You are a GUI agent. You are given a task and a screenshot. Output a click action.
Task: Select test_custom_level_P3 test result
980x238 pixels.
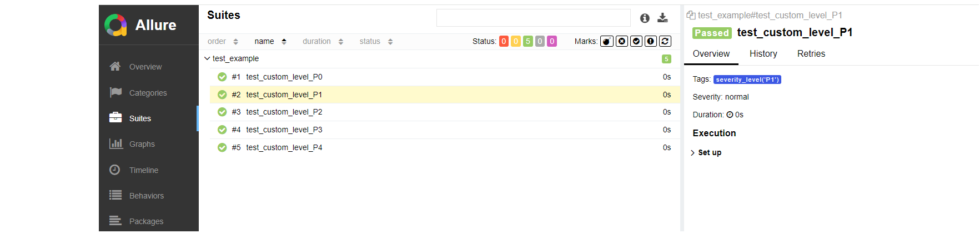pyautogui.click(x=284, y=130)
